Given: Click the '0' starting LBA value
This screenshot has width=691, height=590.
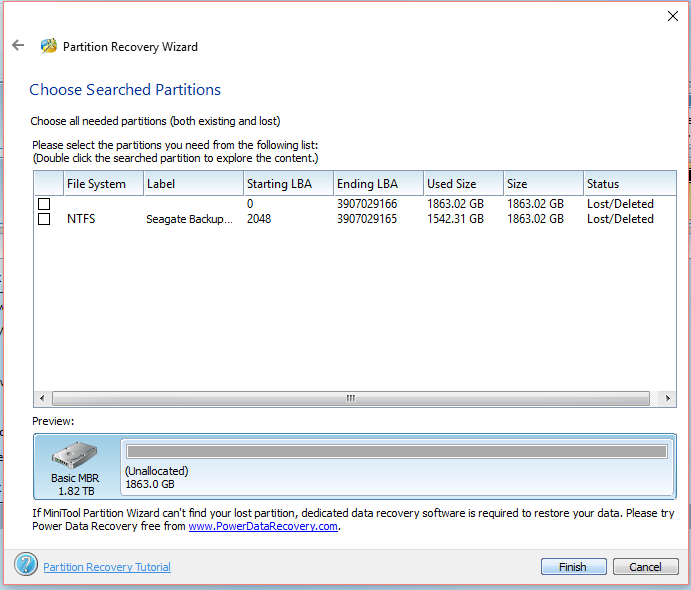Looking at the screenshot, I should click(x=250, y=204).
